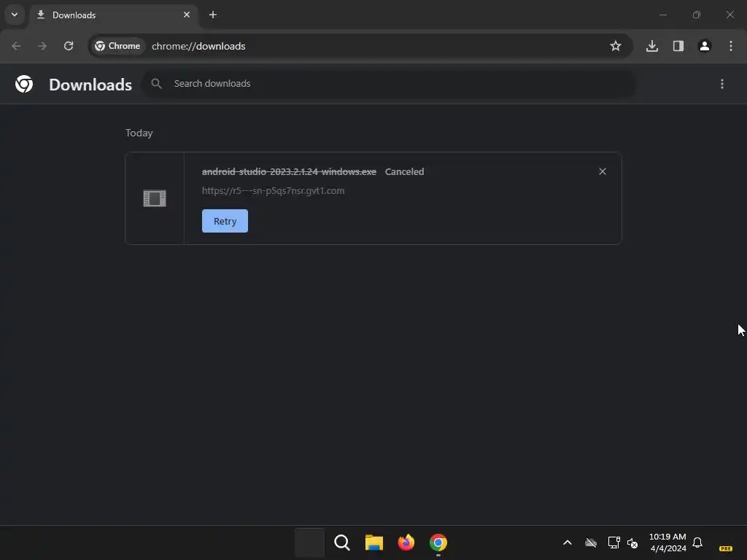Open the r5---sn-p5qs7nsr.gvt1.com source link
Image resolution: width=747 pixels, height=560 pixels.
pos(273,190)
